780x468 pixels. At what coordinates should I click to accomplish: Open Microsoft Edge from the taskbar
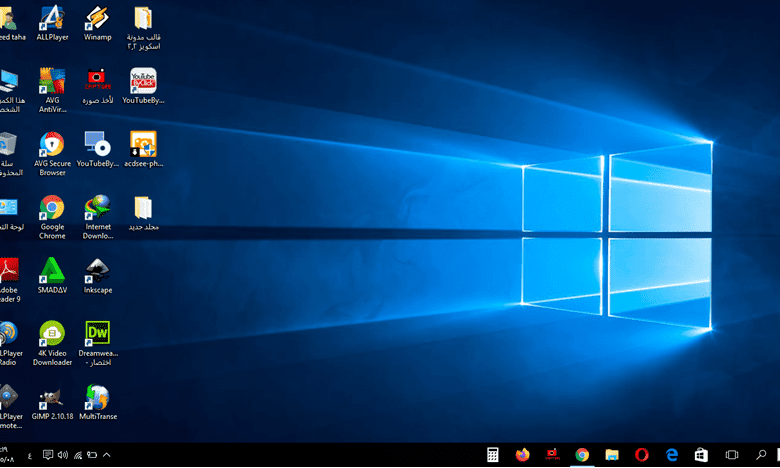(672, 455)
